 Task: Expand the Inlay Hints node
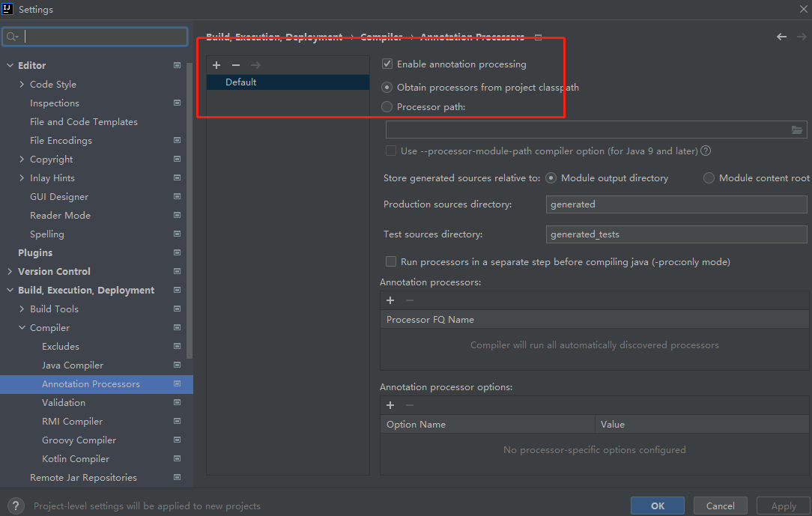tap(22, 177)
